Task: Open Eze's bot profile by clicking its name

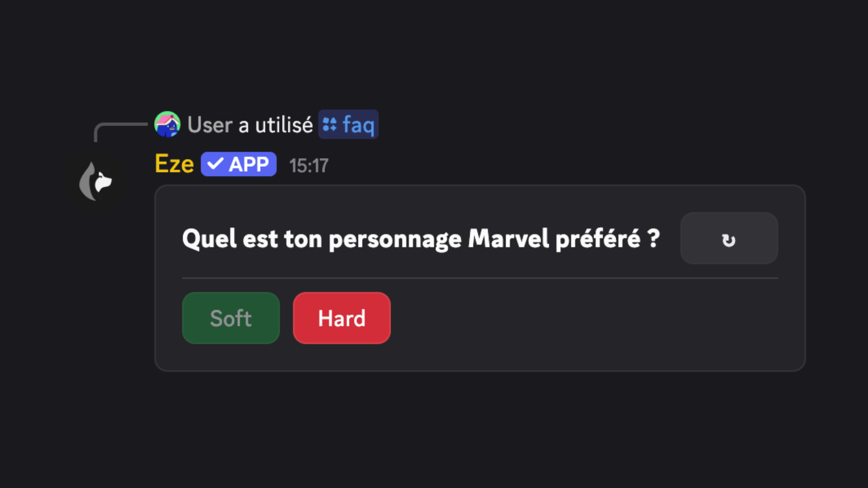Action: pyautogui.click(x=174, y=164)
